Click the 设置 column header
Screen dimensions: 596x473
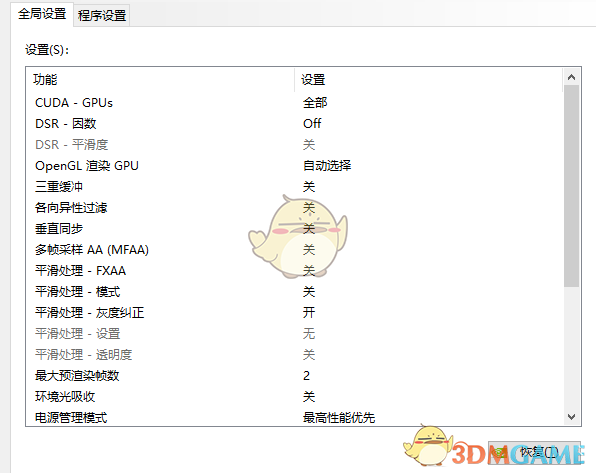428,80
